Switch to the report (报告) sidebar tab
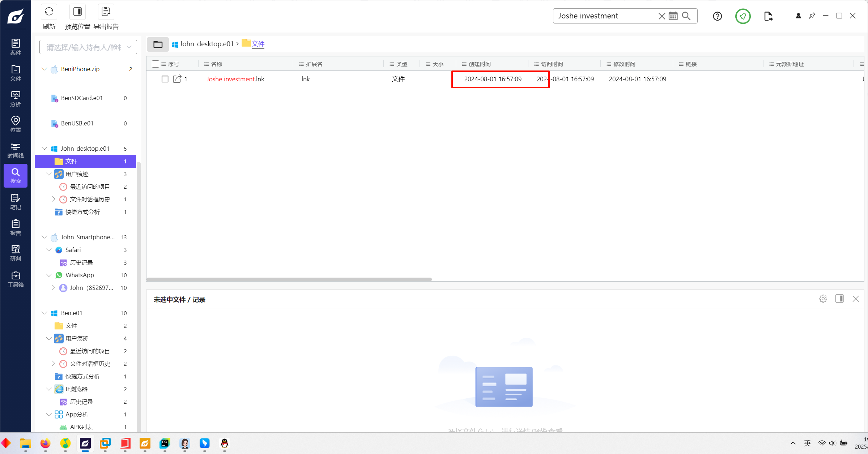This screenshot has width=868, height=454. pos(16,227)
